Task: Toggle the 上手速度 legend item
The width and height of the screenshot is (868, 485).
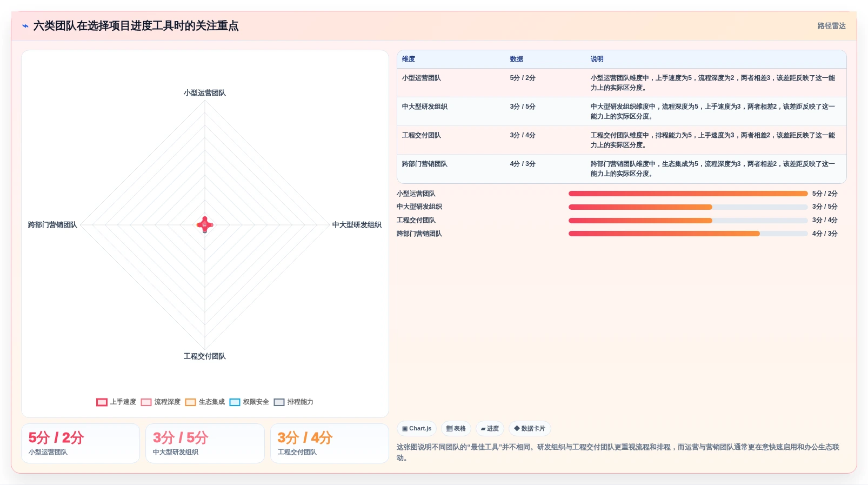Action: (116, 402)
